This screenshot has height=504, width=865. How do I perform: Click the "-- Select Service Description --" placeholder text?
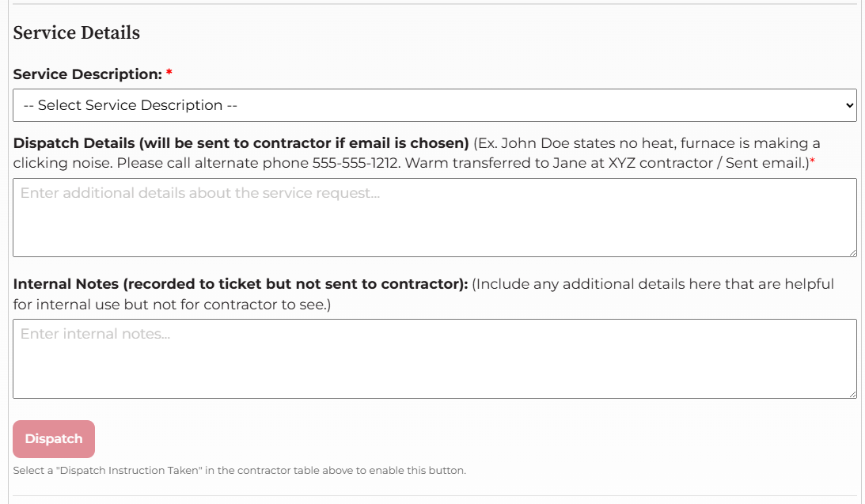131,105
